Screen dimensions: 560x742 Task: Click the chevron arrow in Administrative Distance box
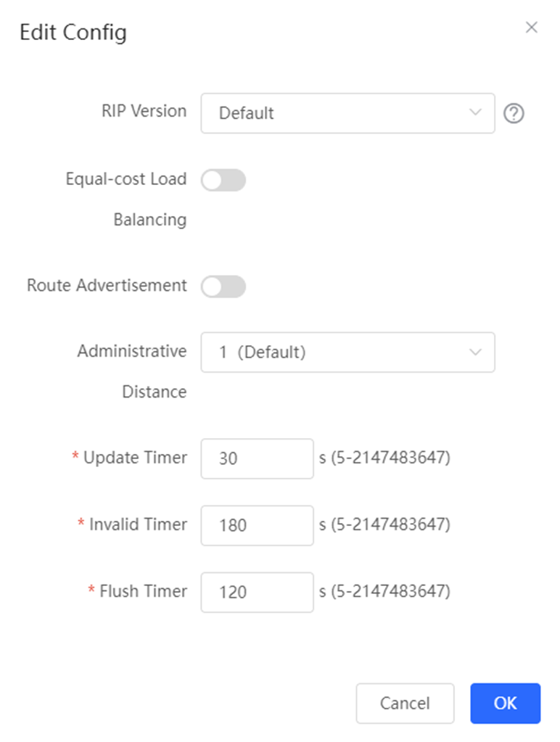tap(475, 352)
